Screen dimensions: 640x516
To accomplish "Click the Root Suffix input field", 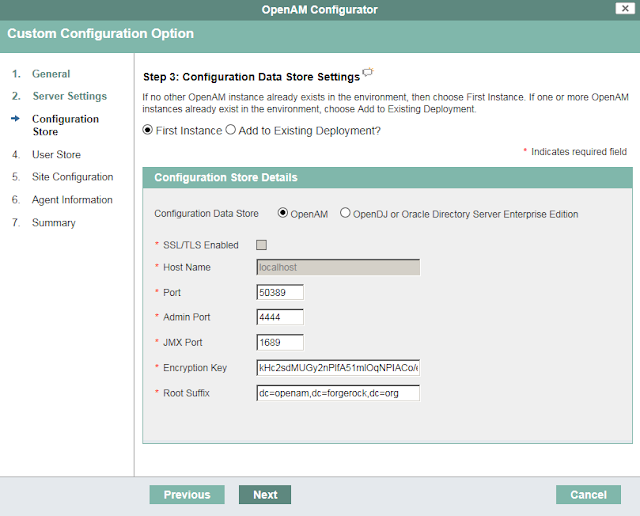I will pos(337,393).
